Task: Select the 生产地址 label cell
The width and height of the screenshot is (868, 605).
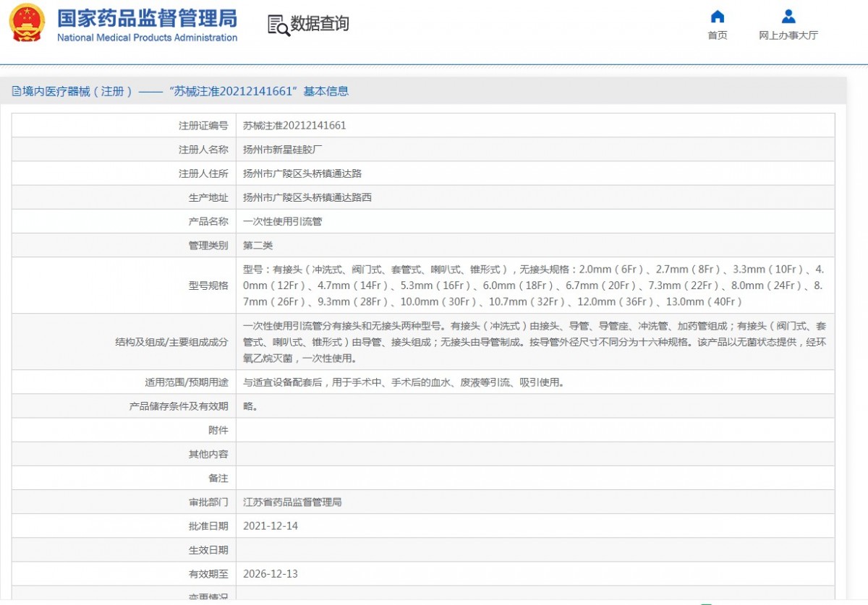Action: [x=123, y=197]
